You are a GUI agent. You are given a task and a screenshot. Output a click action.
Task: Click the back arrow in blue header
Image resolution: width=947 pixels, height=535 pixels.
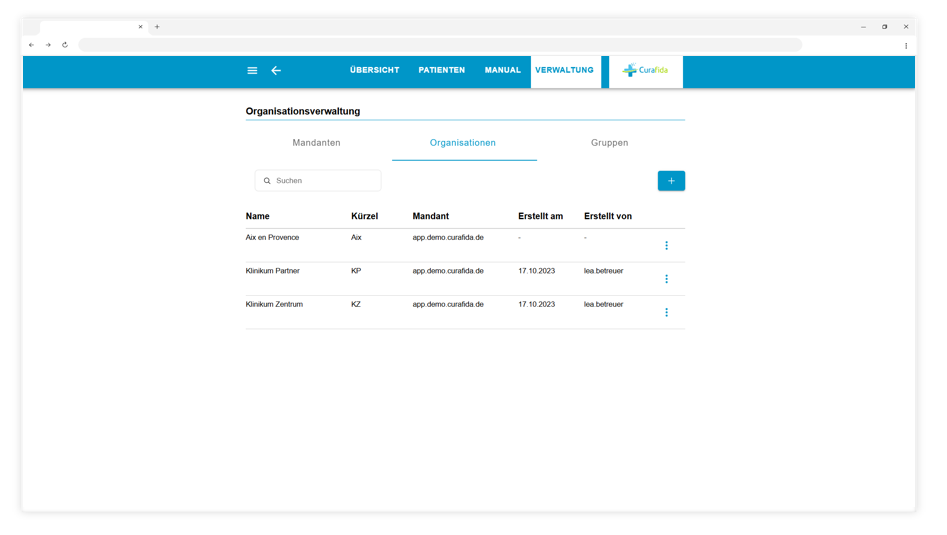click(x=276, y=71)
